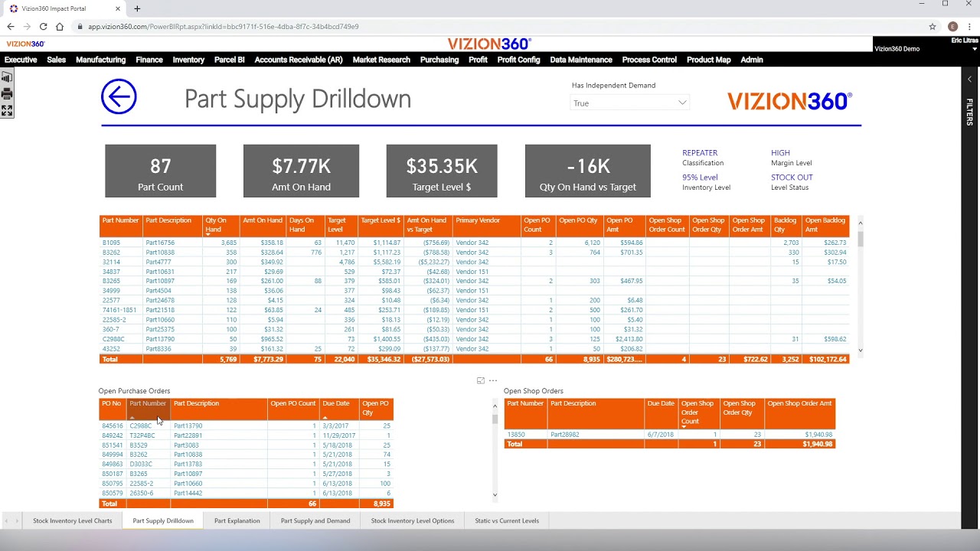Viewport: 980px width, 551px height.
Task: Sort purchase orders by Part Number header
Action: pos(148,409)
